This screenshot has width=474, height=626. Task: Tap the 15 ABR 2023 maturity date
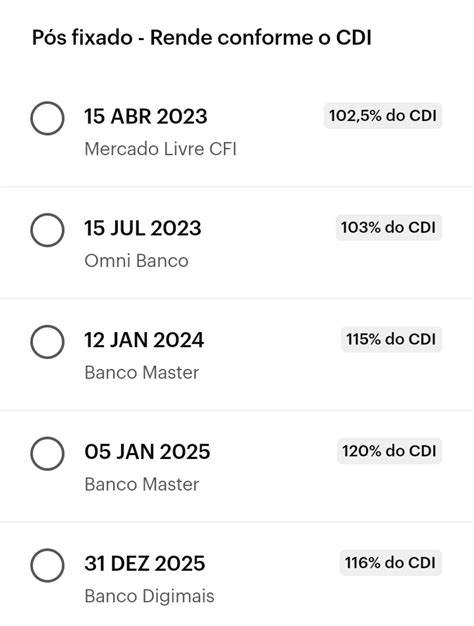[146, 117]
